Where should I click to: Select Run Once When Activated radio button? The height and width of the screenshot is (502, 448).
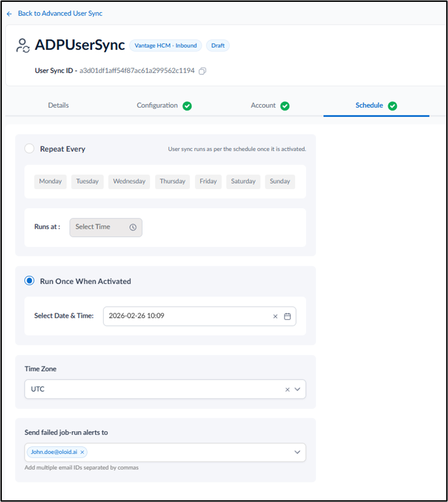click(30, 281)
